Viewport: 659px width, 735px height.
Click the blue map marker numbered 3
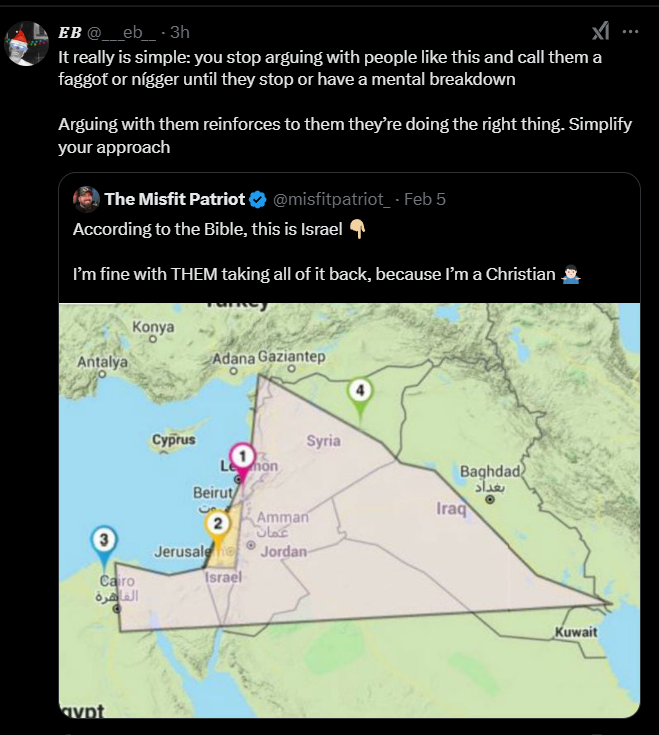point(104,541)
